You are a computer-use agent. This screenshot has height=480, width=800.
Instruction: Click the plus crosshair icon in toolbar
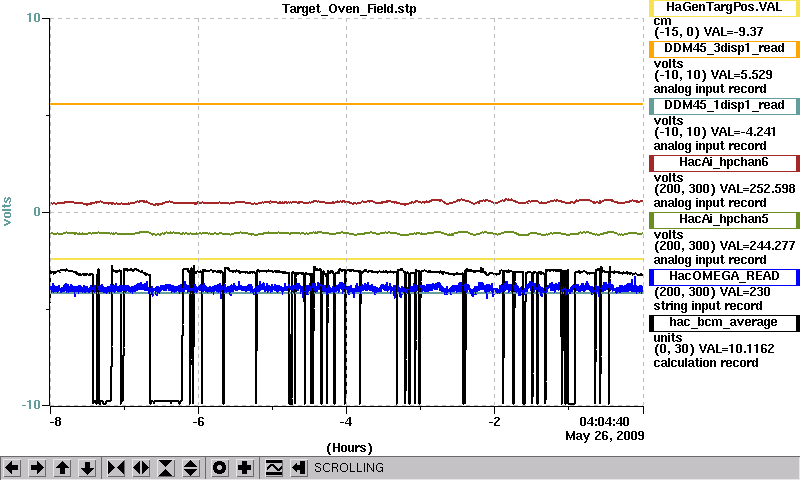point(245,468)
